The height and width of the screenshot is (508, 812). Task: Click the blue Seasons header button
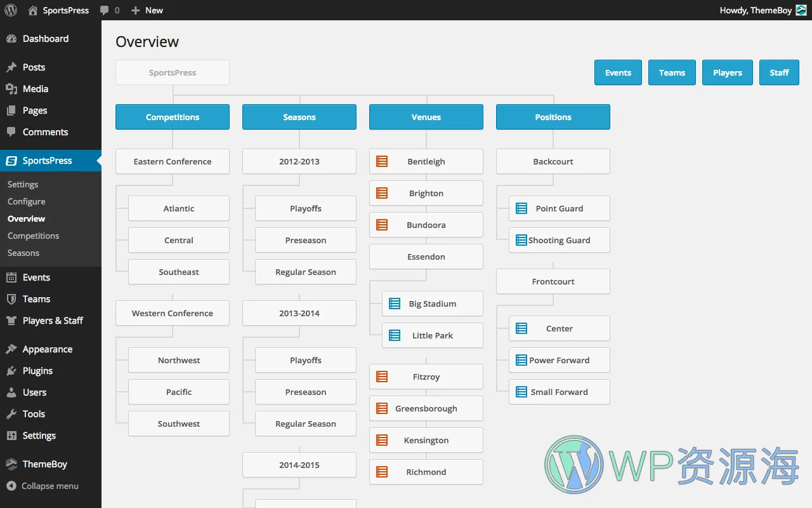[x=299, y=117]
